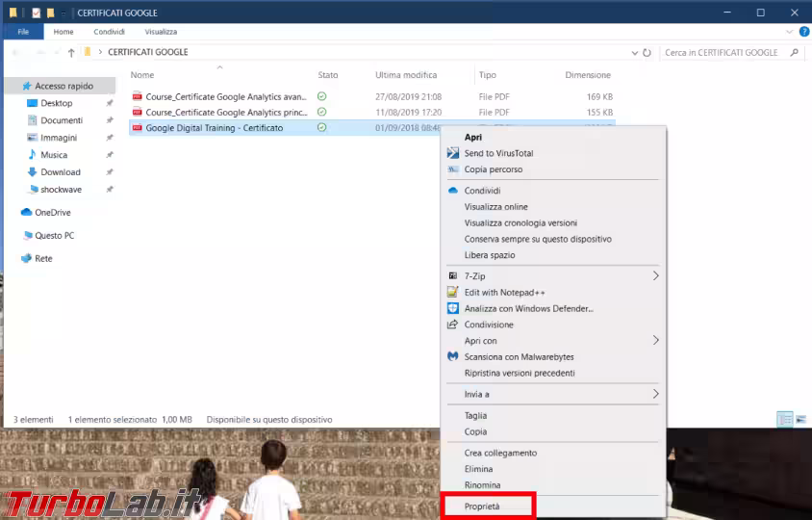Expand the Apri con submenu
The image size is (812, 520).
(x=656, y=340)
